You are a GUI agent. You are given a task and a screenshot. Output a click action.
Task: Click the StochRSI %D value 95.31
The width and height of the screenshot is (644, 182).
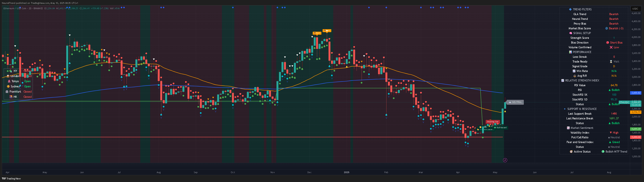point(614,99)
